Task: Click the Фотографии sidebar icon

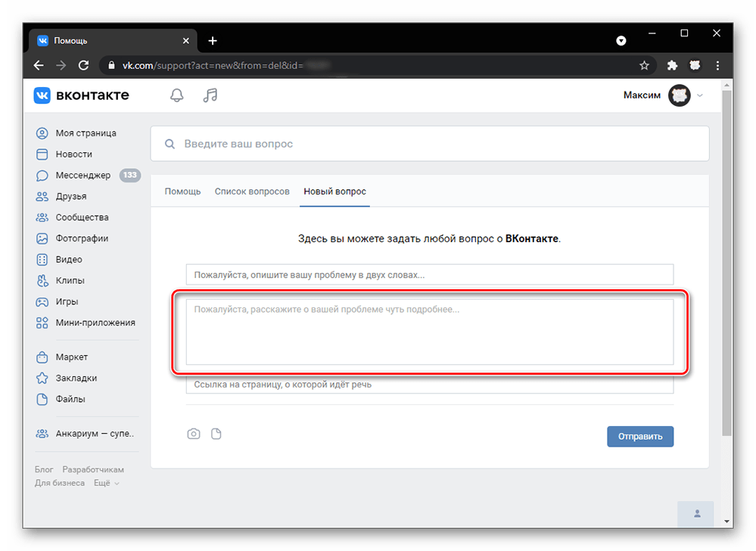Action: pyautogui.click(x=42, y=238)
